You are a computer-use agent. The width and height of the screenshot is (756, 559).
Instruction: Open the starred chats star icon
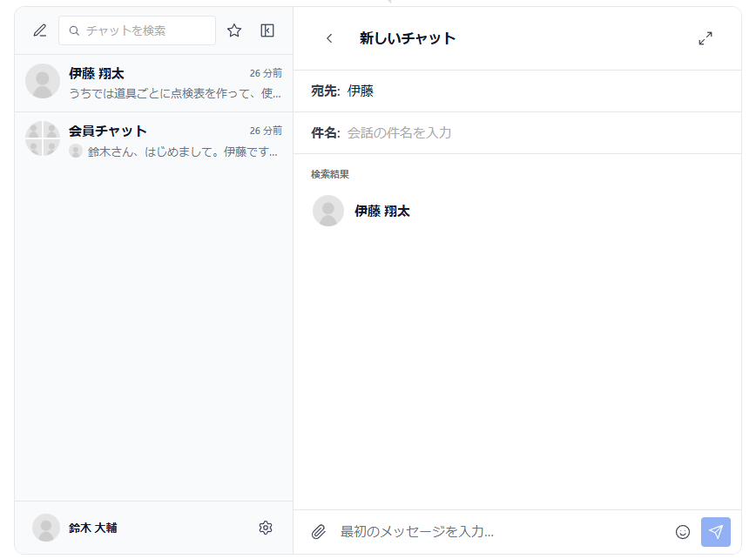(234, 30)
